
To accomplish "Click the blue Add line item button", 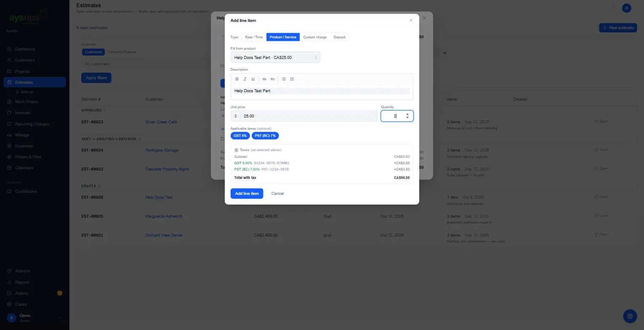I will tap(247, 194).
